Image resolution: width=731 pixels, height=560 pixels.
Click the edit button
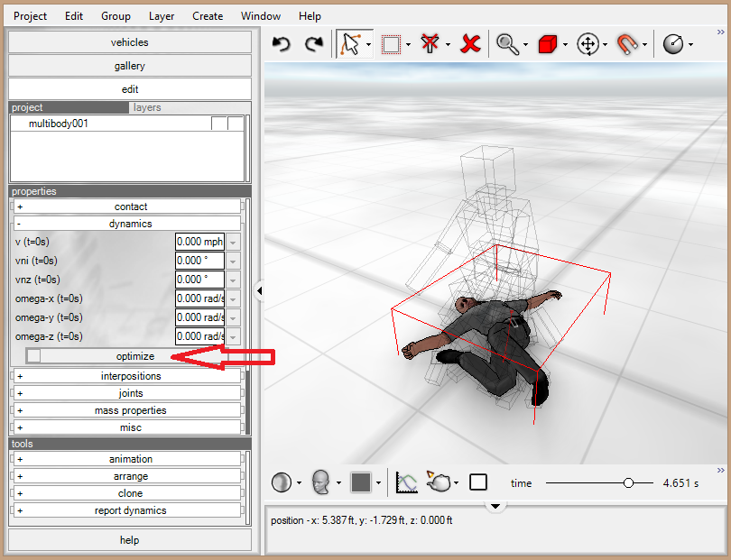[x=130, y=89]
